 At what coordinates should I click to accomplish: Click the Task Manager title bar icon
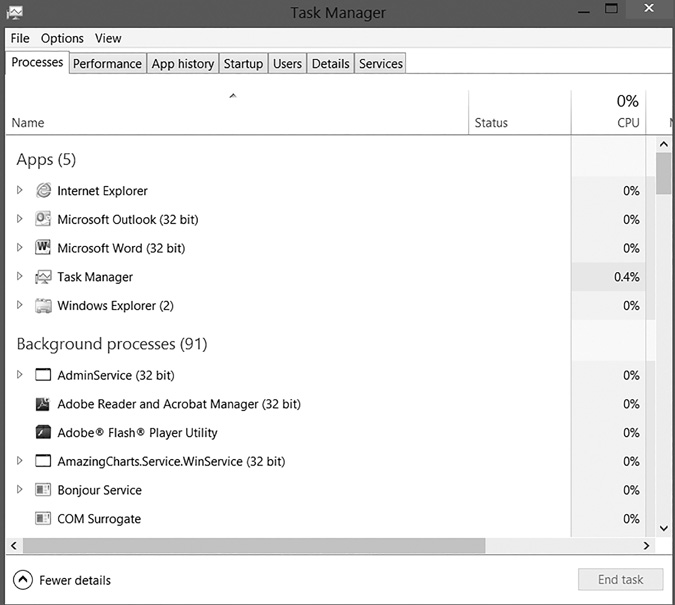point(15,12)
